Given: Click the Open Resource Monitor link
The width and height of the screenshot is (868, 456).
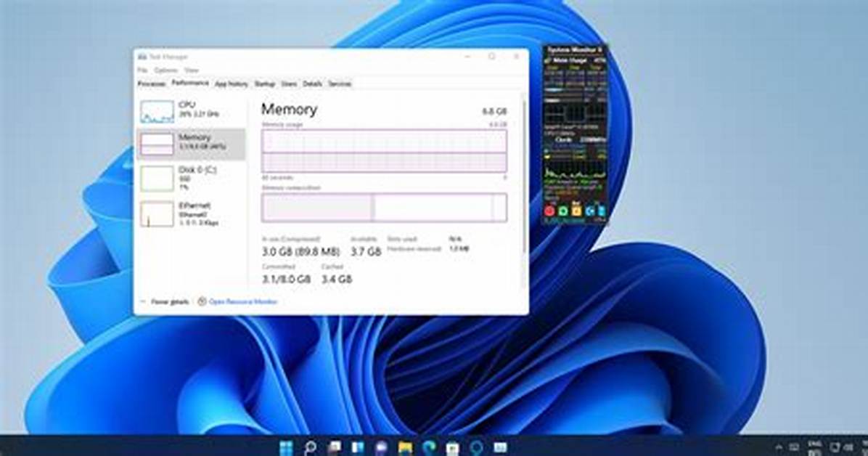Looking at the screenshot, I should (x=243, y=302).
